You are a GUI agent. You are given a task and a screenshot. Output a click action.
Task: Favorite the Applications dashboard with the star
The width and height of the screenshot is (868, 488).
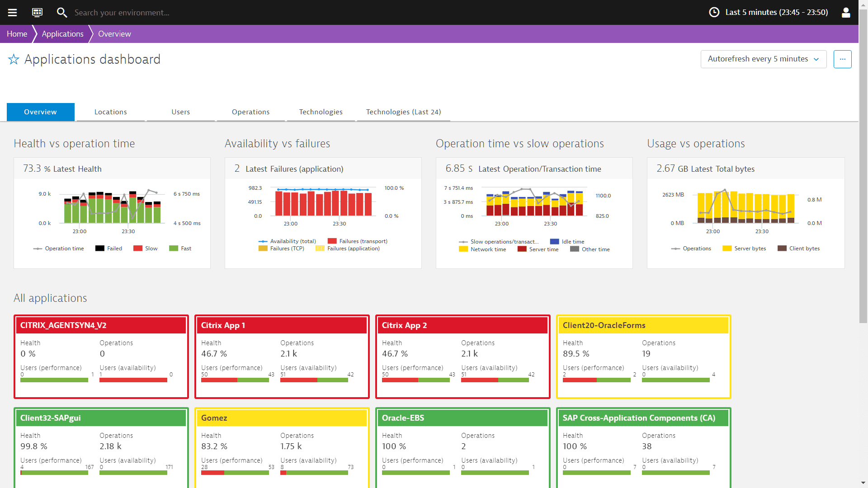click(14, 59)
